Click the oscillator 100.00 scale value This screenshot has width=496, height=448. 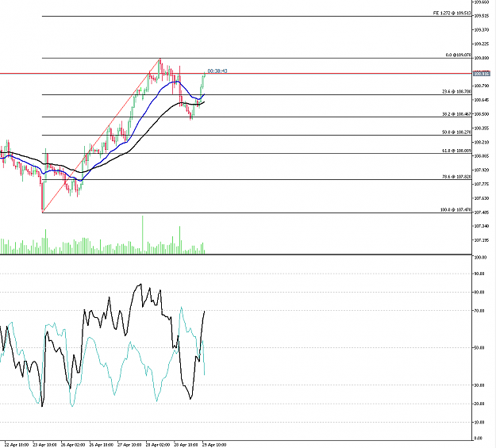pos(480,258)
